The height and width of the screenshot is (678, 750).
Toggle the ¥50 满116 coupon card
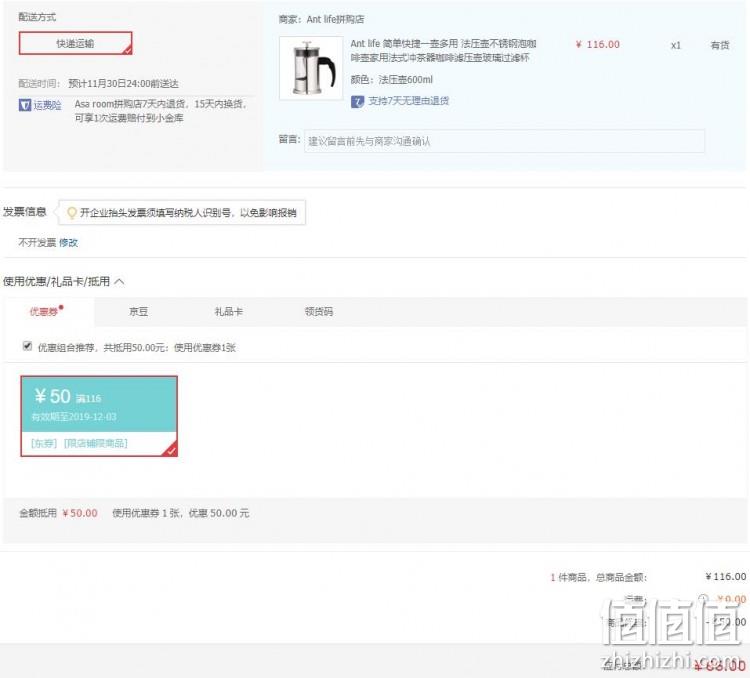(x=99, y=416)
